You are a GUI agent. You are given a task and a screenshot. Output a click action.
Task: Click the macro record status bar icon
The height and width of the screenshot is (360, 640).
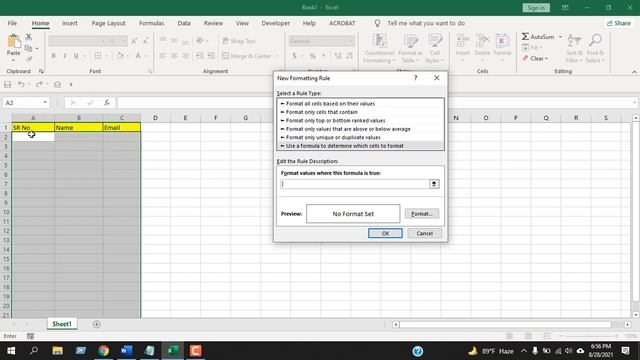[x=31, y=336]
